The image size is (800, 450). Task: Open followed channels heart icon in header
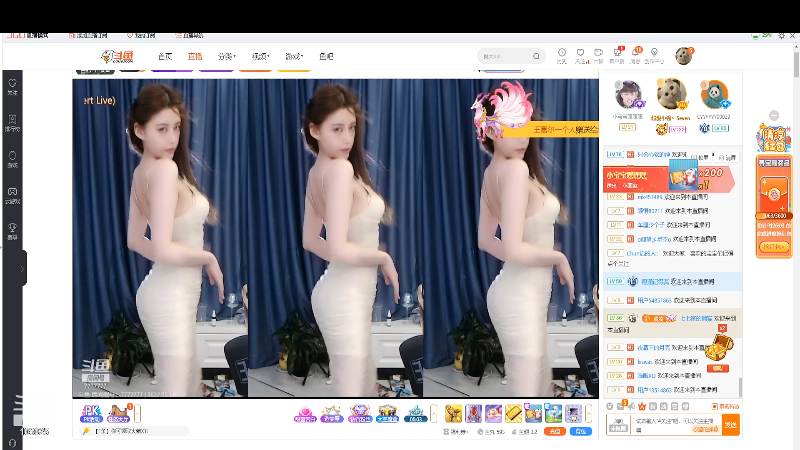(580, 55)
